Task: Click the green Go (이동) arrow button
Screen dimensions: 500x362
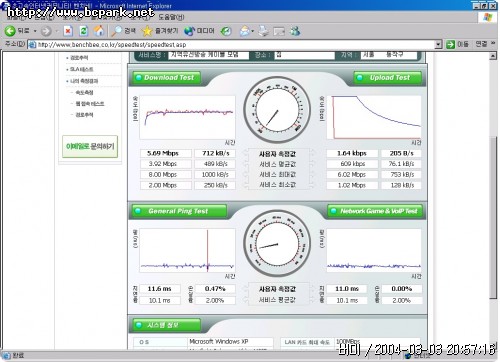Action: pyautogui.click(x=457, y=44)
